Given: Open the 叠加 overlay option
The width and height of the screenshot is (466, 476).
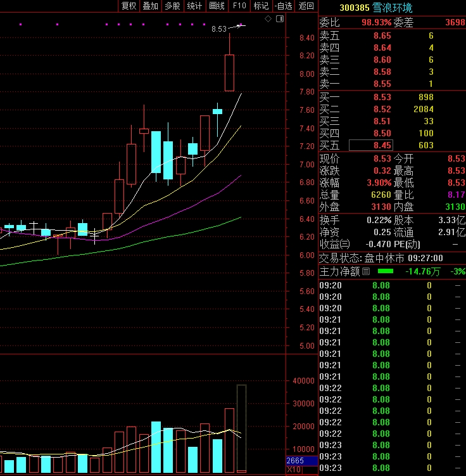Looking at the screenshot, I should click(151, 6).
